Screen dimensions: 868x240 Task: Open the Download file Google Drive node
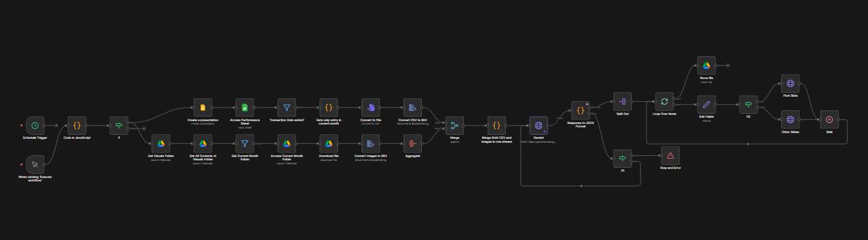[x=329, y=143]
